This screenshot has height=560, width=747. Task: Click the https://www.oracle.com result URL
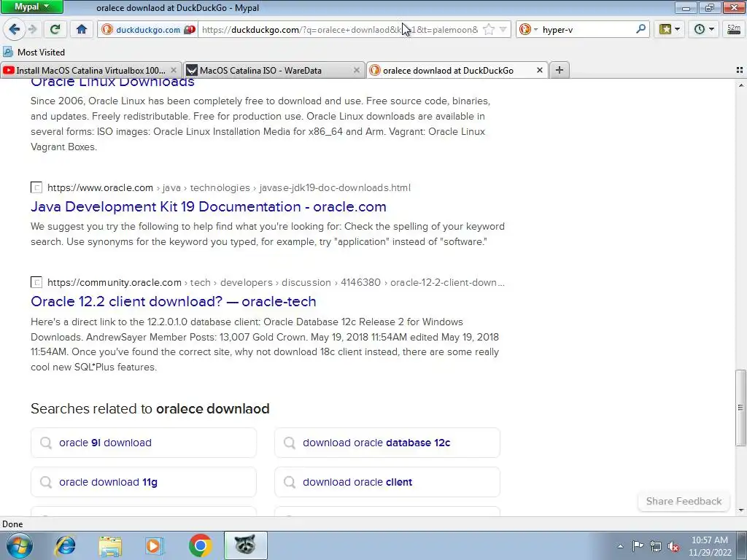click(x=100, y=187)
